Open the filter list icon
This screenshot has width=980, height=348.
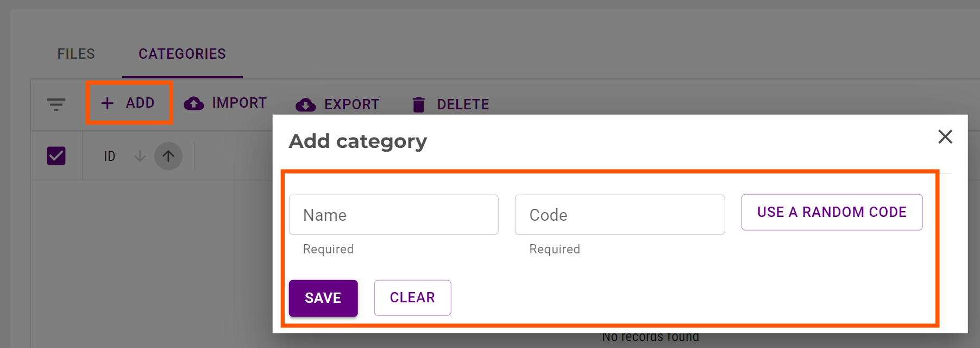point(56,104)
